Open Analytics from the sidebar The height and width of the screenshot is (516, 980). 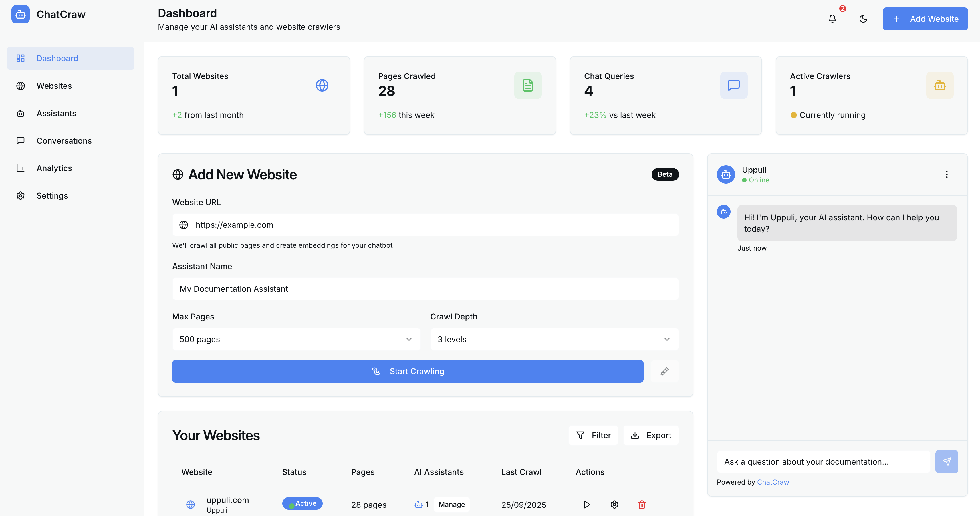[54, 168]
